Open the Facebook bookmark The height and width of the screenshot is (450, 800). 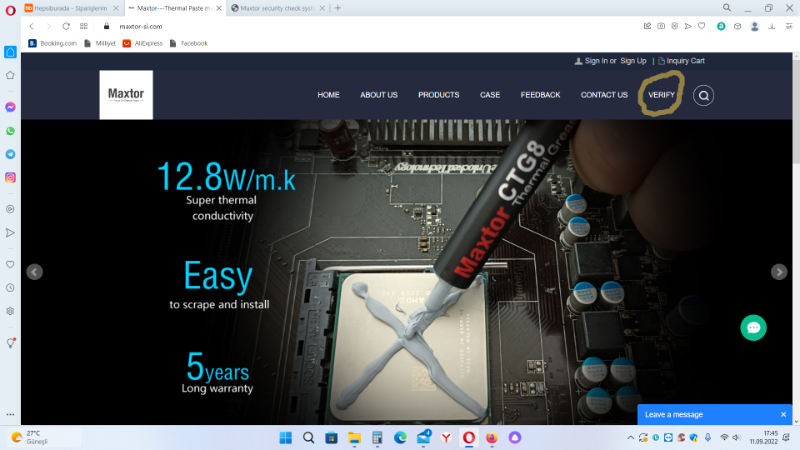pyautogui.click(x=189, y=43)
